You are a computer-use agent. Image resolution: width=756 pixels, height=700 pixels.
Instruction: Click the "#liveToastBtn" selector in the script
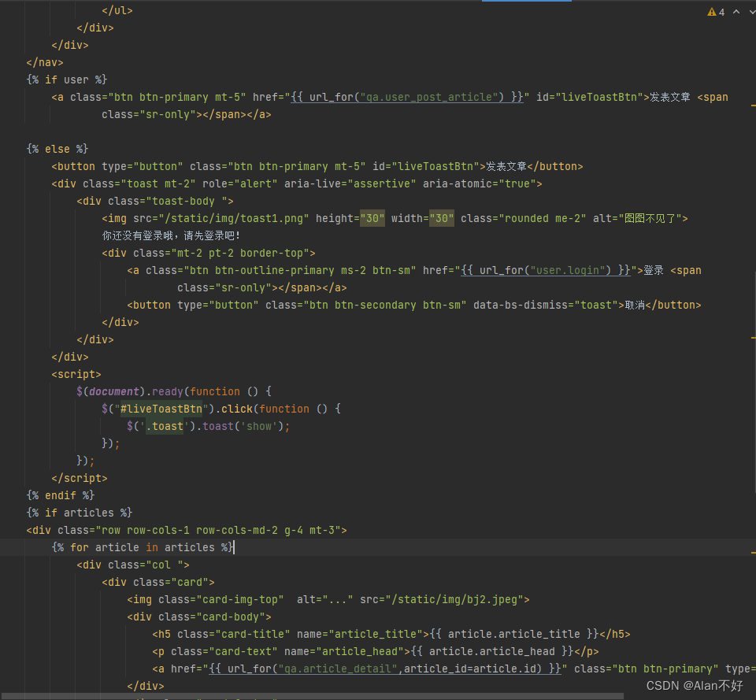coord(161,409)
